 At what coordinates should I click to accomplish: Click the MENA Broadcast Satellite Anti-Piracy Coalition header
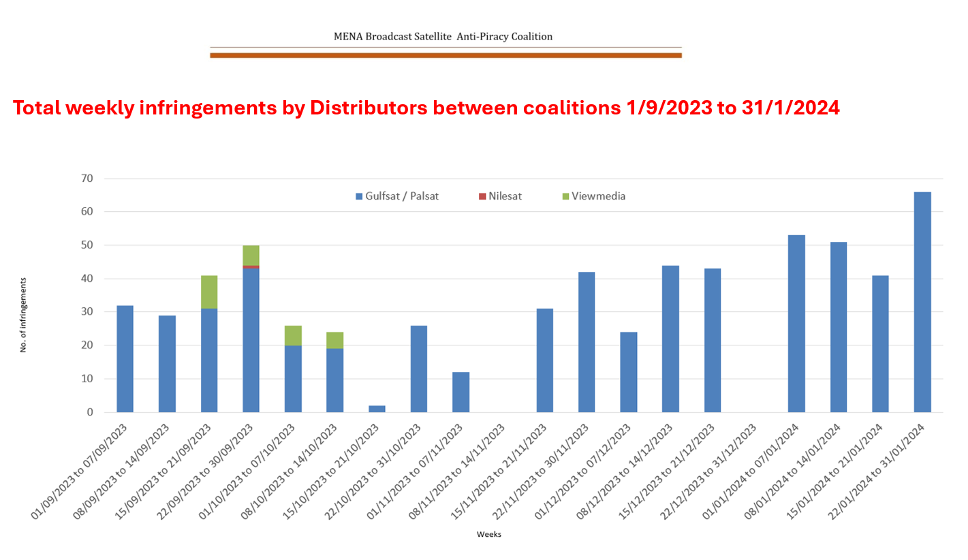[x=443, y=36]
